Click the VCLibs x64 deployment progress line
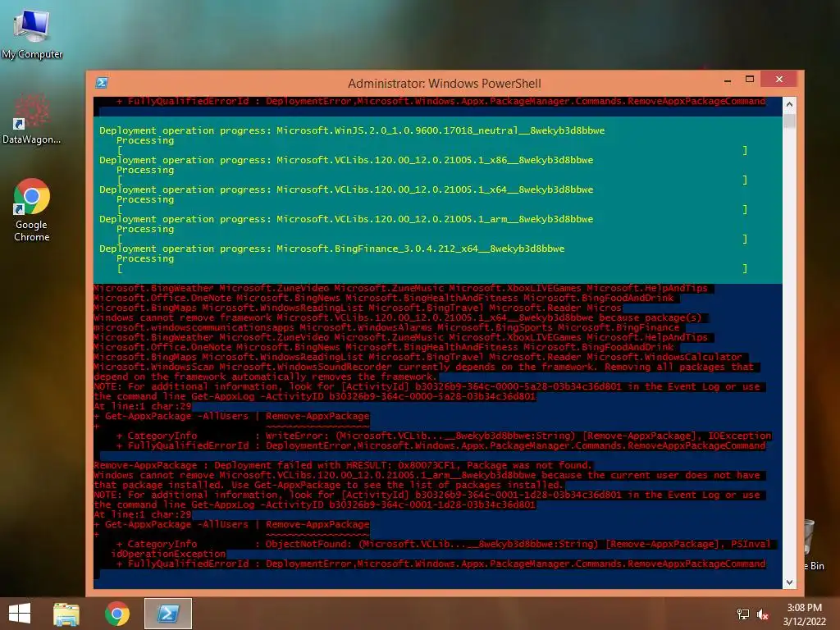The image size is (840, 630). [x=346, y=189]
